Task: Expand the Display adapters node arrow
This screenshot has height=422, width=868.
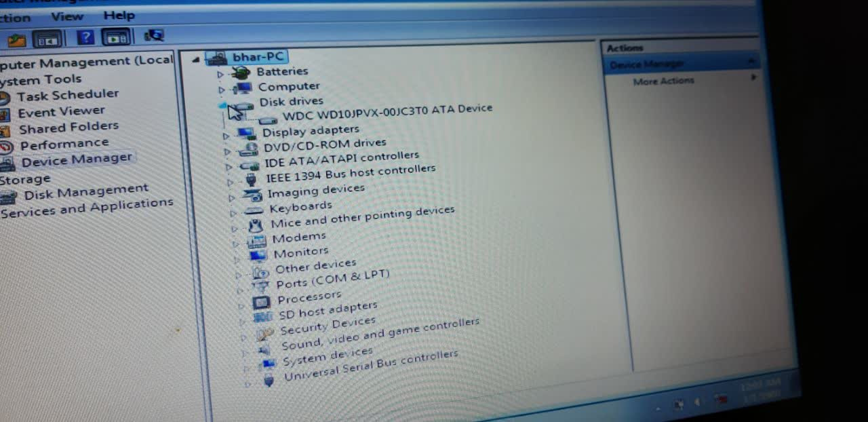Action: coord(226,136)
